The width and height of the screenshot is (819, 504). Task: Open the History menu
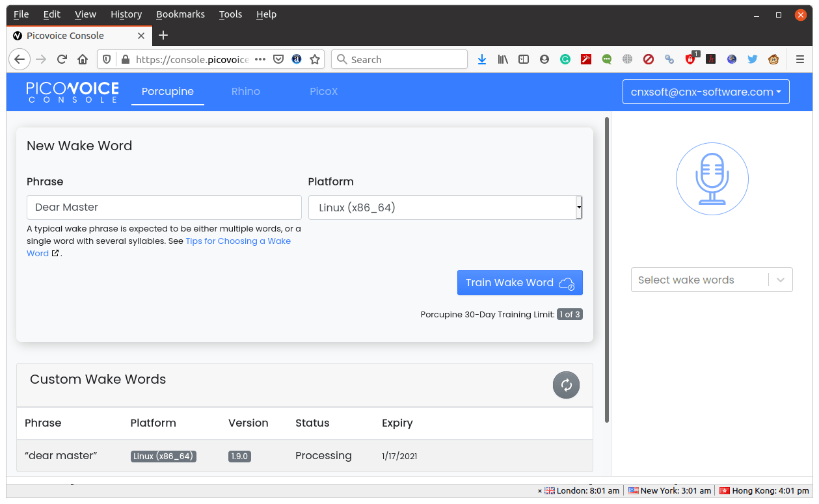(126, 14)
